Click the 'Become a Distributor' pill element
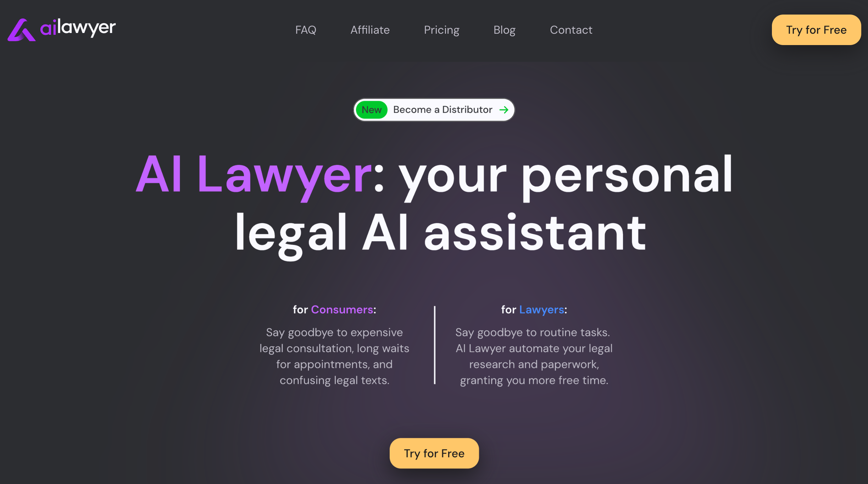The height and width of the screenshot is (484, 868). coord(434,110)
